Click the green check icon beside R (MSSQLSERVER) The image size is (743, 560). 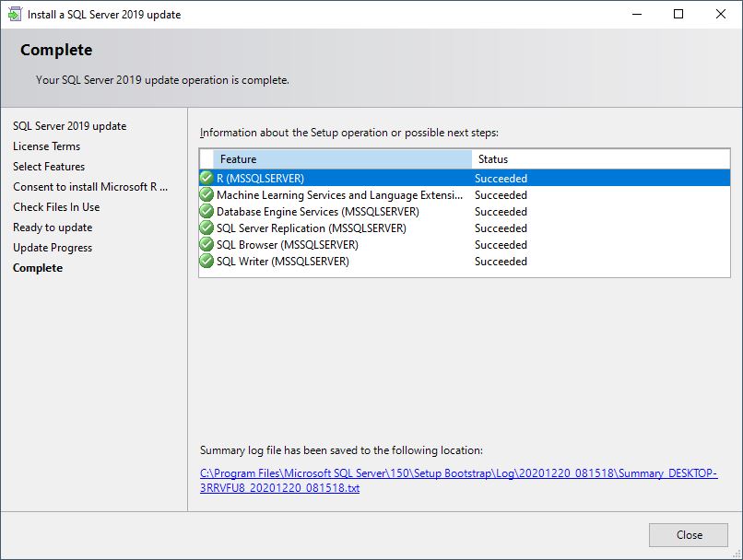[206, 179]
